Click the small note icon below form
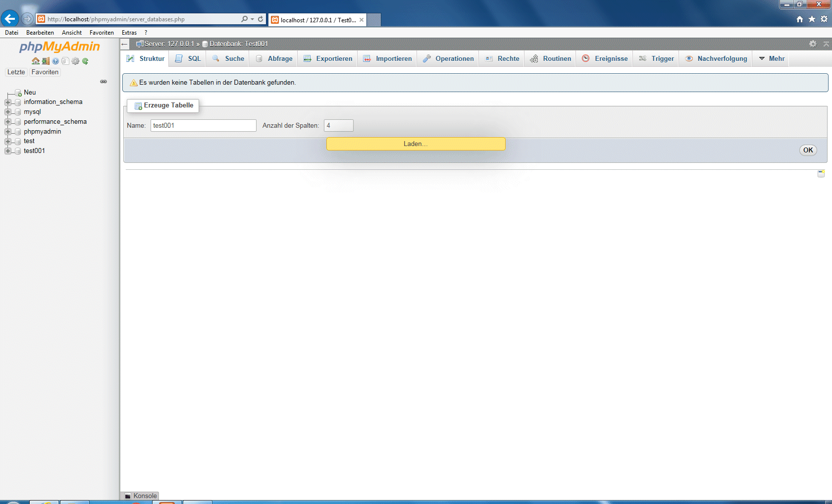Screen dimensions: 832x504 coord(821,173)
